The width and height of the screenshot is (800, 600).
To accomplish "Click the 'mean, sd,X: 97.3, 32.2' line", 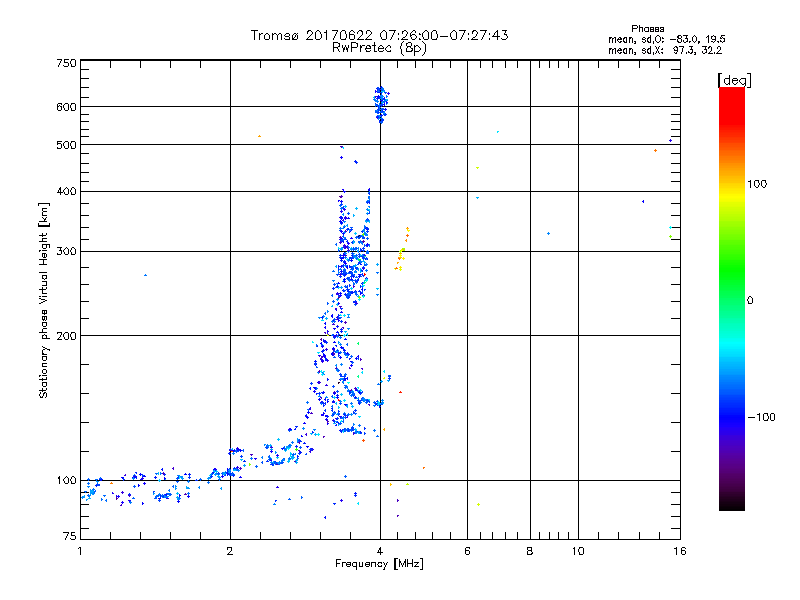I will (x=665, y=50).
